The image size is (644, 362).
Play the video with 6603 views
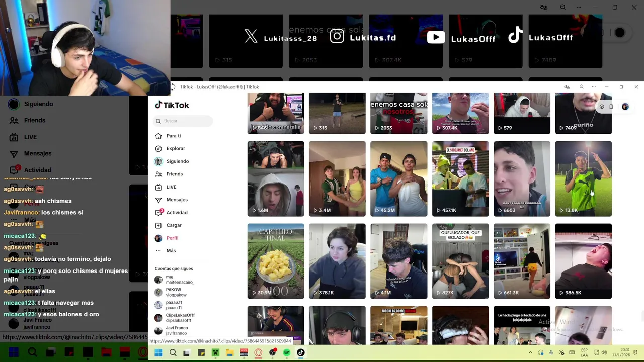point(522,178)
